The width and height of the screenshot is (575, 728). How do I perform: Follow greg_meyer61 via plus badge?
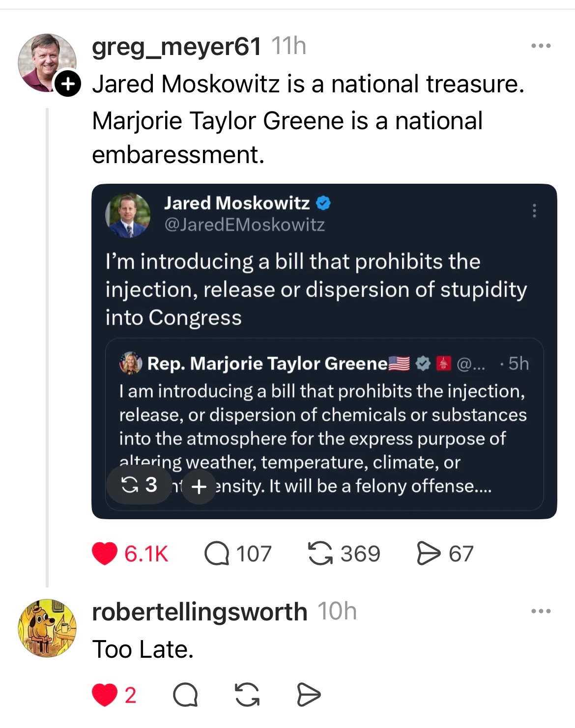pos(67,84)
